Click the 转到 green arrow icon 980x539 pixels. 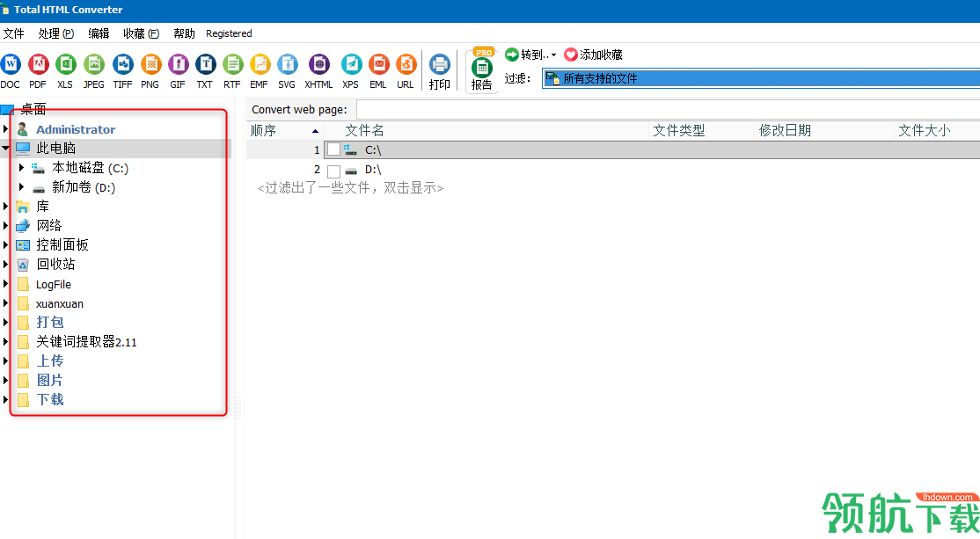tap(512, 55)
